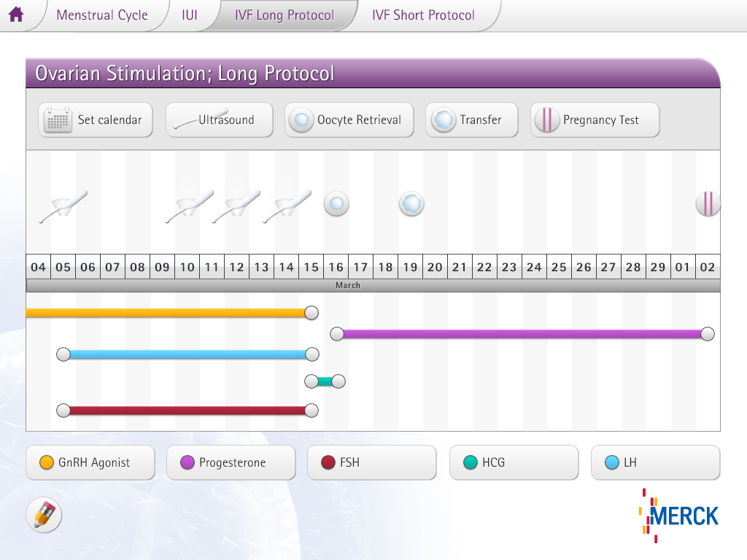Select the purple Progesterone start handle
The image size is (747, 560).
337,334
